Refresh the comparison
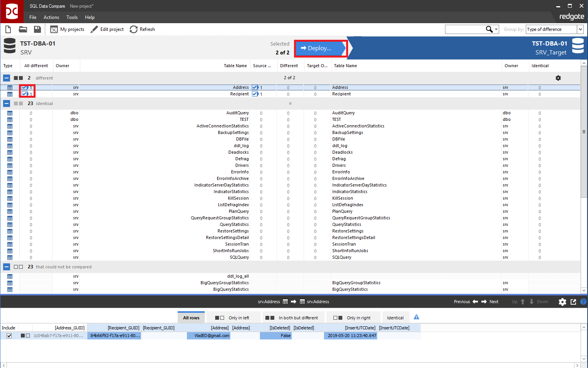The height and width of the screenshot is (368, 588). [x=142, y=29]
